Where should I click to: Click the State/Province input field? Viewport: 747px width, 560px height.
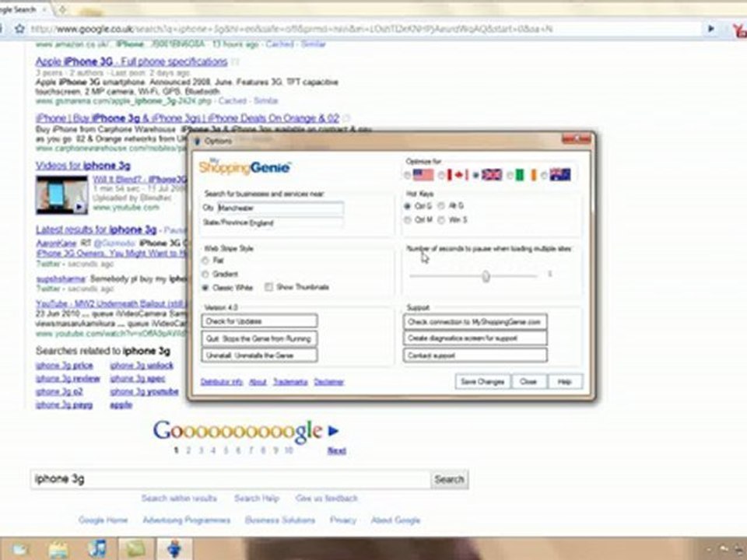[x=296, y=223]
